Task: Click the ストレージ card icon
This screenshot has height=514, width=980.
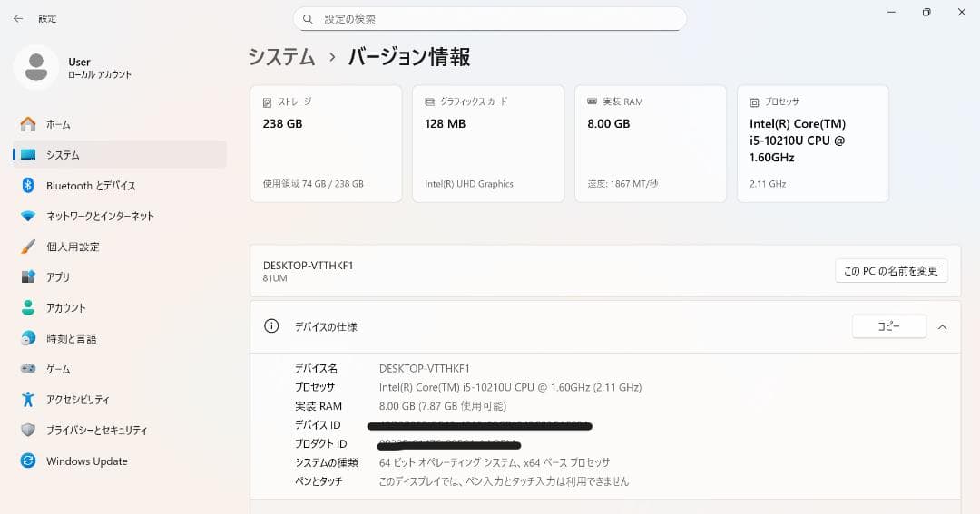Action: point(268,102)
